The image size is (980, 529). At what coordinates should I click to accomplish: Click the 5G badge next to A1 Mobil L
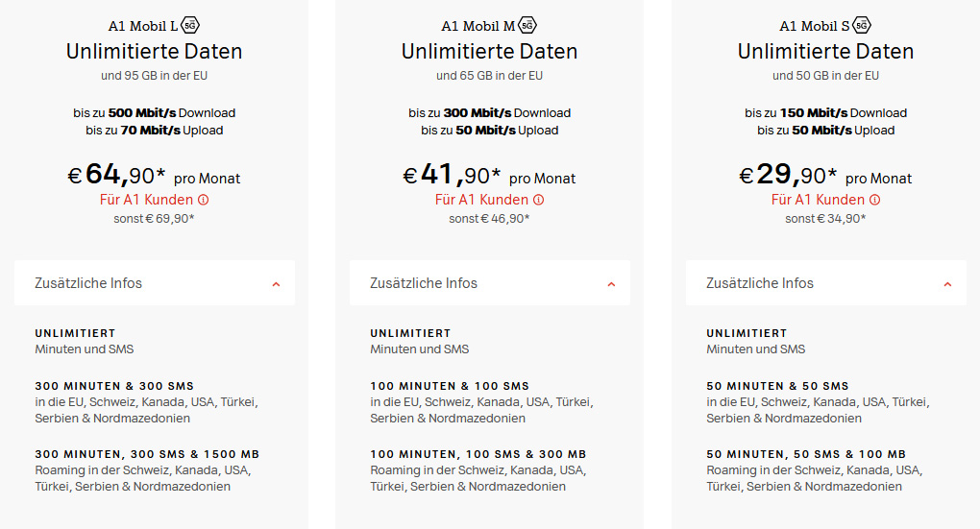(x=190, y=26)
